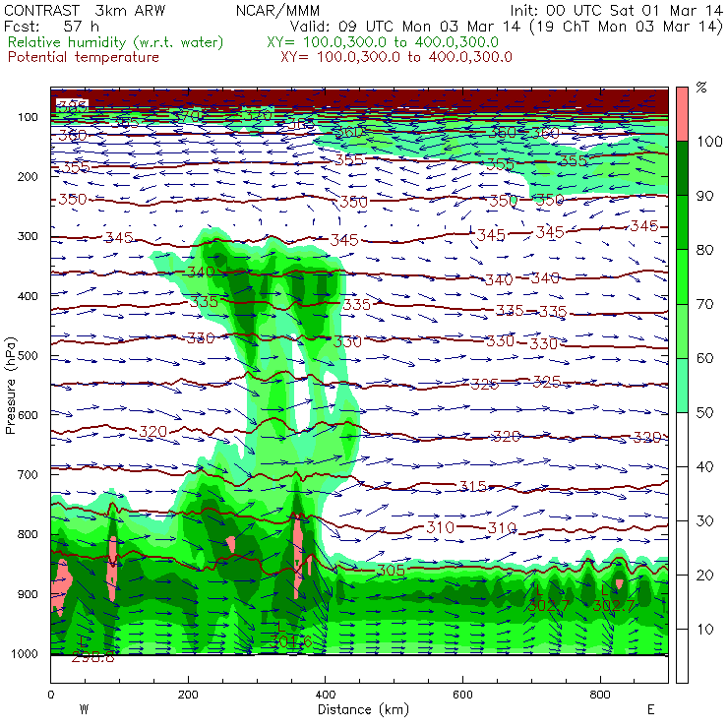Click the '400' distance axis tick label
The width and height of the screenshot is (728, 728).
point(325,695)
